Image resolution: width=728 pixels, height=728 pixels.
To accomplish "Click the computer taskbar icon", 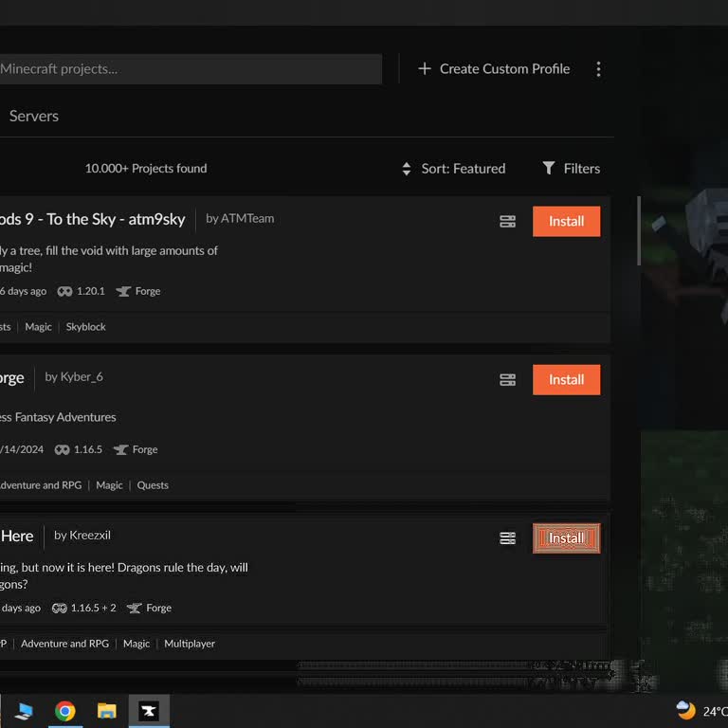I will pyautogui.click(x=23, y=711).
